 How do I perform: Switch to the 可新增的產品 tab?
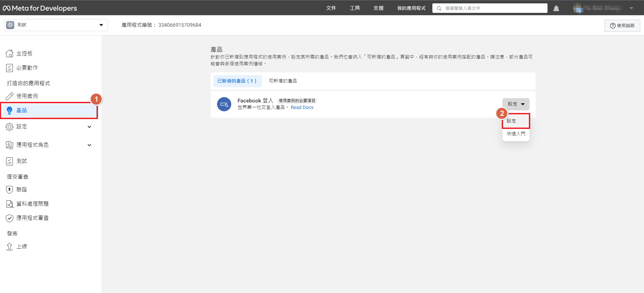click(283, 81)
